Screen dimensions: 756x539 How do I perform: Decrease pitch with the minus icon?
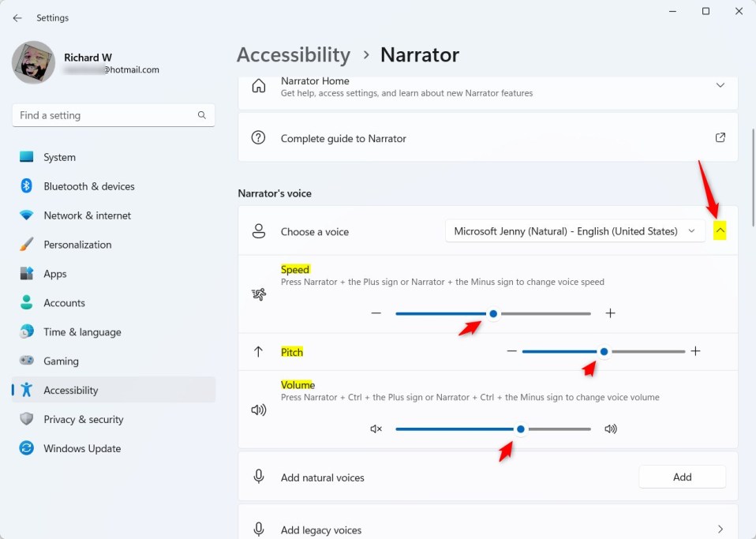click(512, 351)
